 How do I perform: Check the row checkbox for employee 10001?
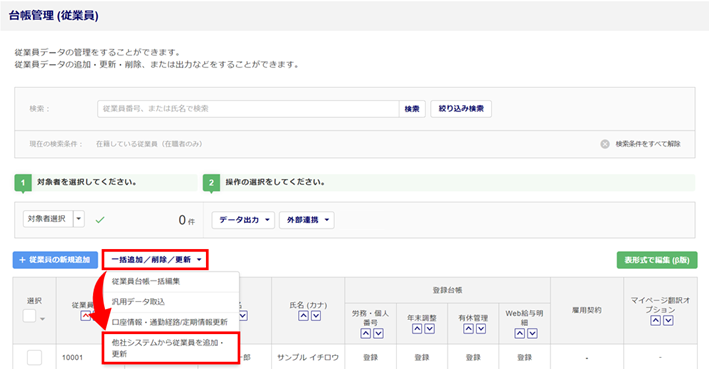[34, 357]
